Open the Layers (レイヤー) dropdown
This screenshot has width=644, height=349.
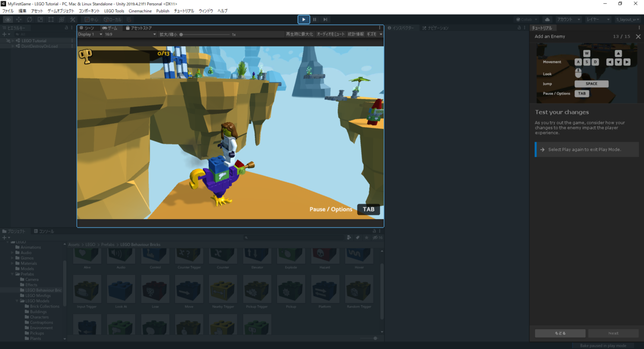[x=598, y=19]
